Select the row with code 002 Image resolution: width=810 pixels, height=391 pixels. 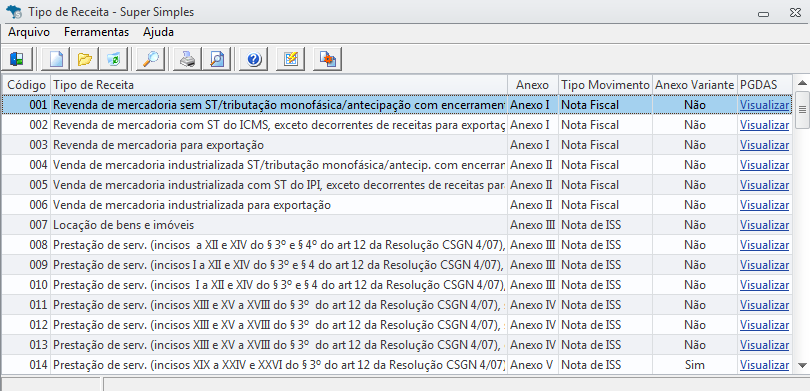pos(397,125)
